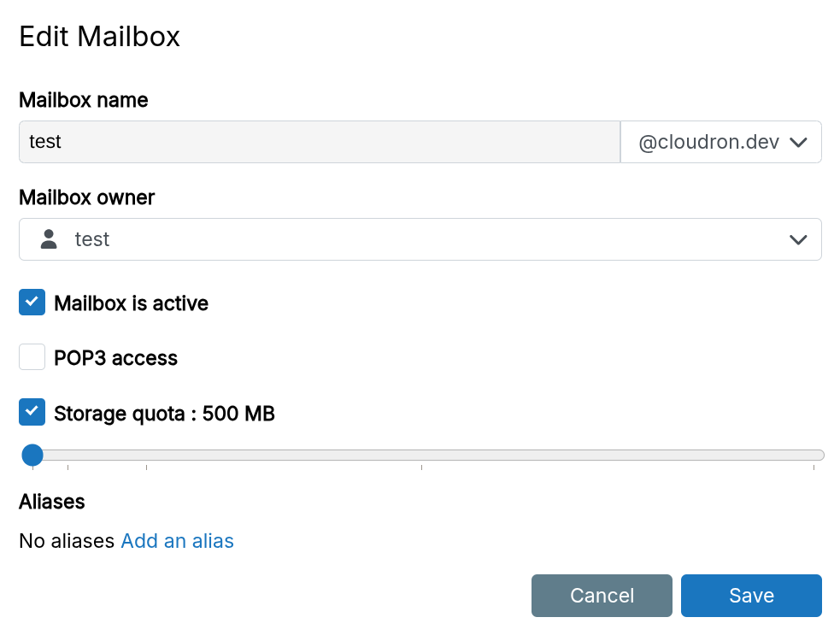Click the "No aliases" text
The height and width of the screenshot is (635, 840).
click(x=67, y=541)
